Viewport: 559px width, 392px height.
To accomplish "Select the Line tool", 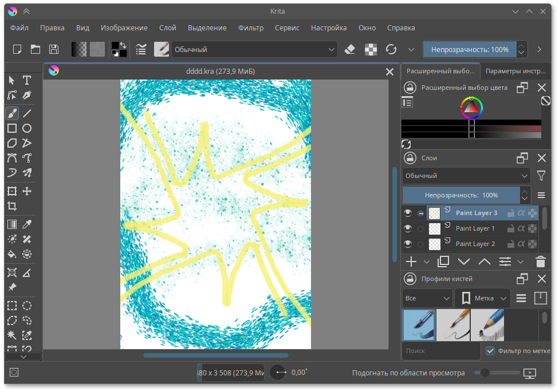I will pos(26,113).
